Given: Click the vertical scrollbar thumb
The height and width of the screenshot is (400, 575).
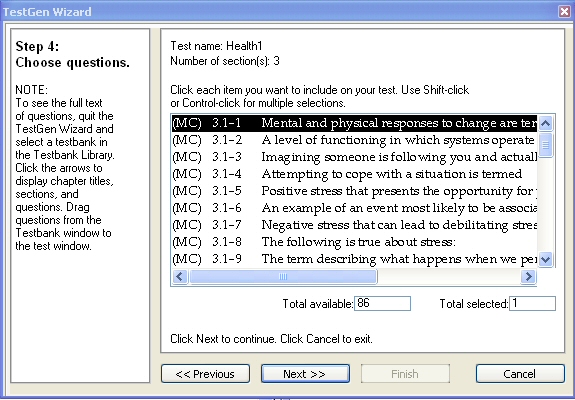Looking at the screenshot, I should point(546,145).
